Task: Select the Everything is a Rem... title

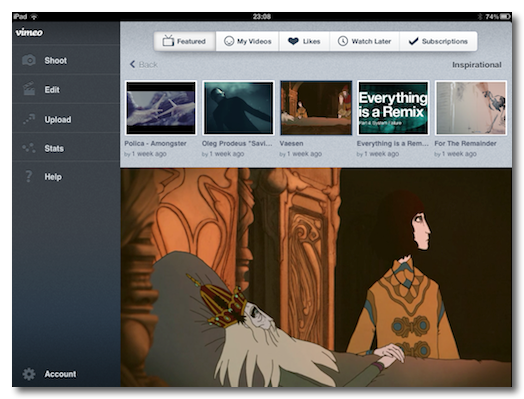Action: (x=393, y=143)
